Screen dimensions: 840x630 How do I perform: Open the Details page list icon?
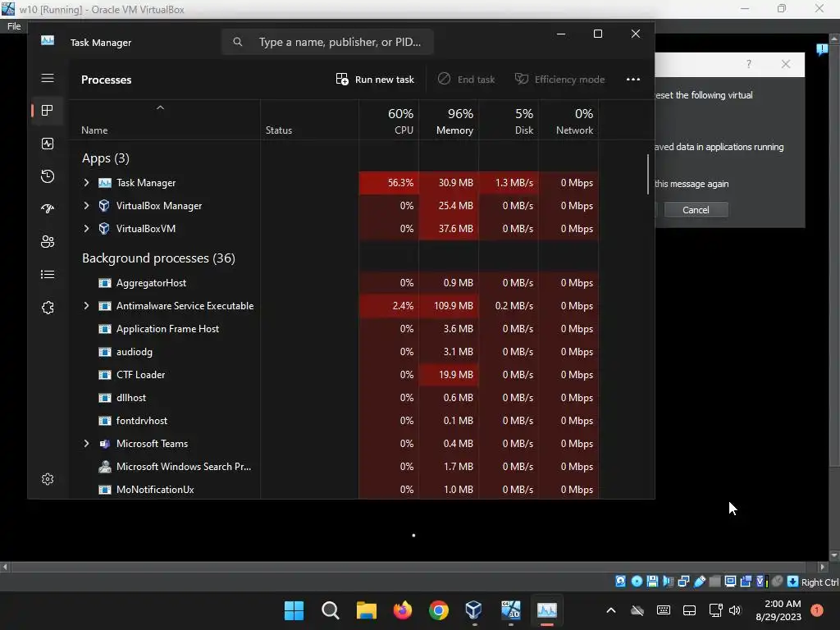(48, 274)
